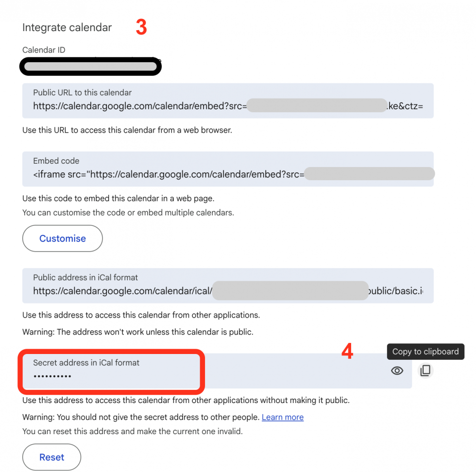Click the Embed code label text
The width and height of the screenshot is (476, 472).
(49, 161)
